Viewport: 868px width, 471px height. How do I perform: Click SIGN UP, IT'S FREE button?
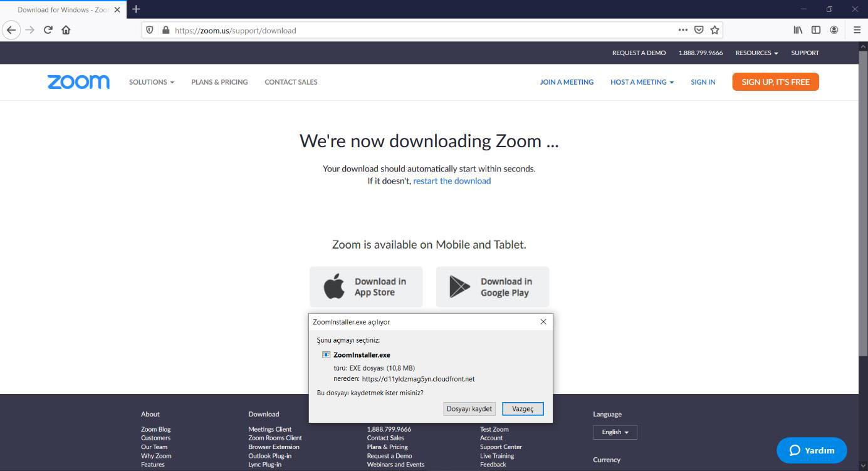775,82
